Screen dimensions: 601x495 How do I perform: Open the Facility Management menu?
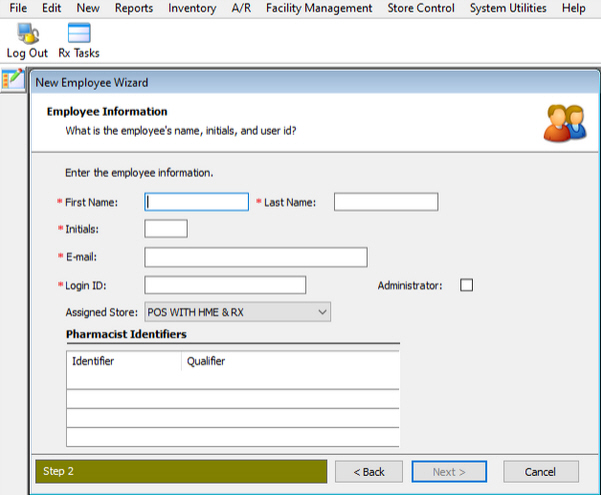click(319, 8)
